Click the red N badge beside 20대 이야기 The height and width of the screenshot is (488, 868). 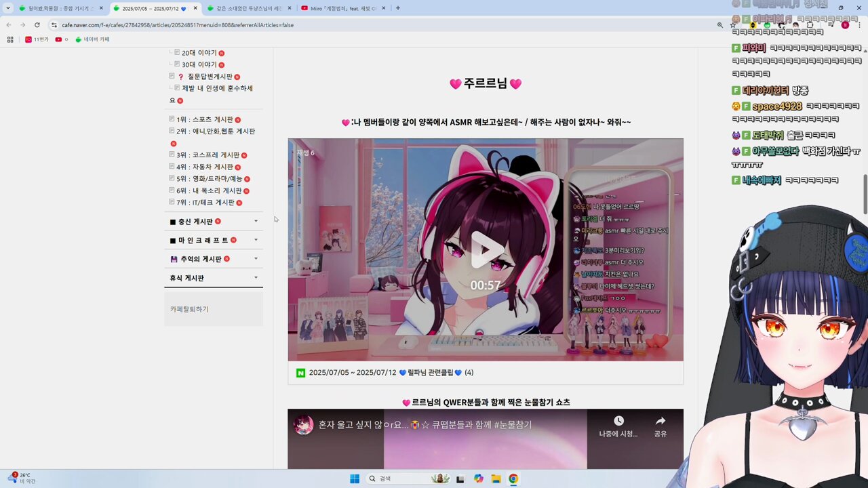click(x=222, y=53)
